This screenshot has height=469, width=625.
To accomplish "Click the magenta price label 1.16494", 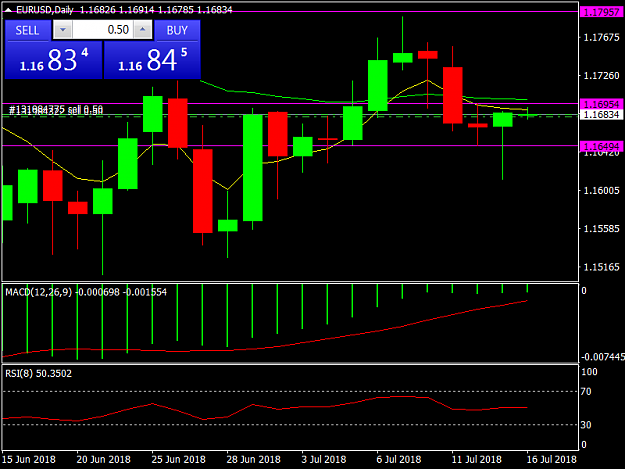I will tap(601, 146).
